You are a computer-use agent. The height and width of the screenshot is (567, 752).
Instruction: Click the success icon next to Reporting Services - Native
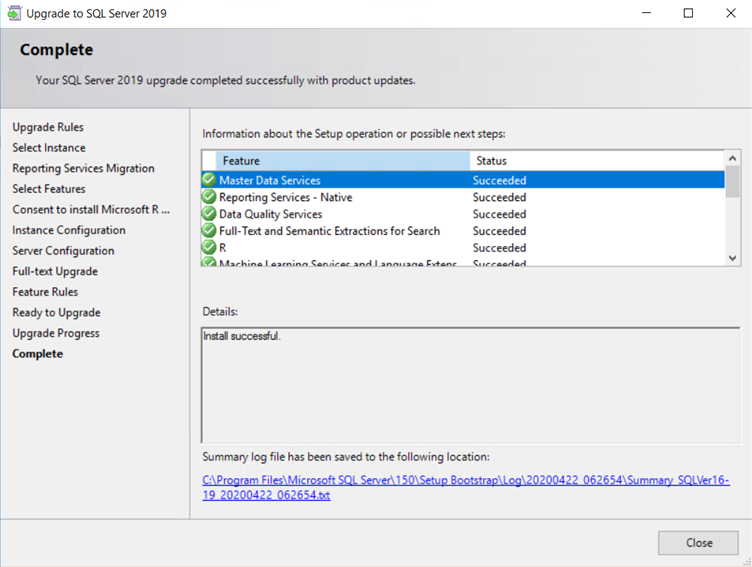point(209,198)
